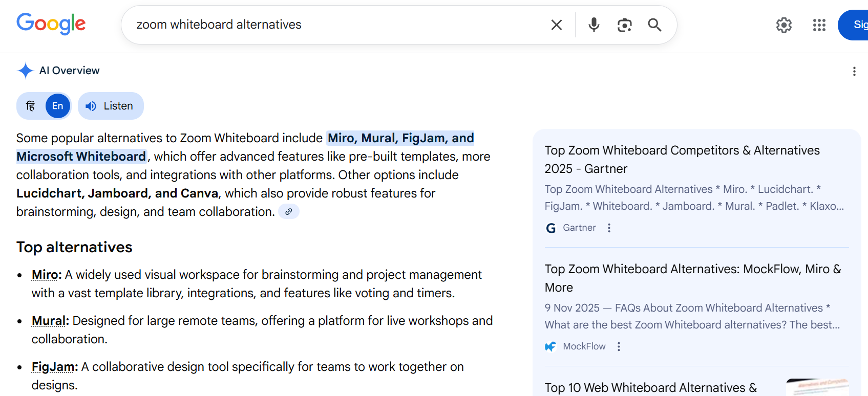The width and height of the screenshot is (868, 396).
Task: Click the MockFlow source name label
Action: click(x=584, y=346)
